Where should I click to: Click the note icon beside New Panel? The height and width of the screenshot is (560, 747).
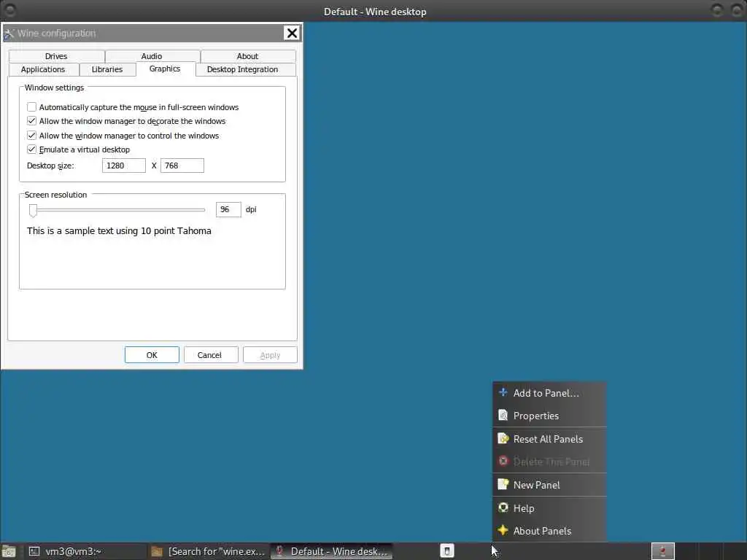tap(503, 485)
